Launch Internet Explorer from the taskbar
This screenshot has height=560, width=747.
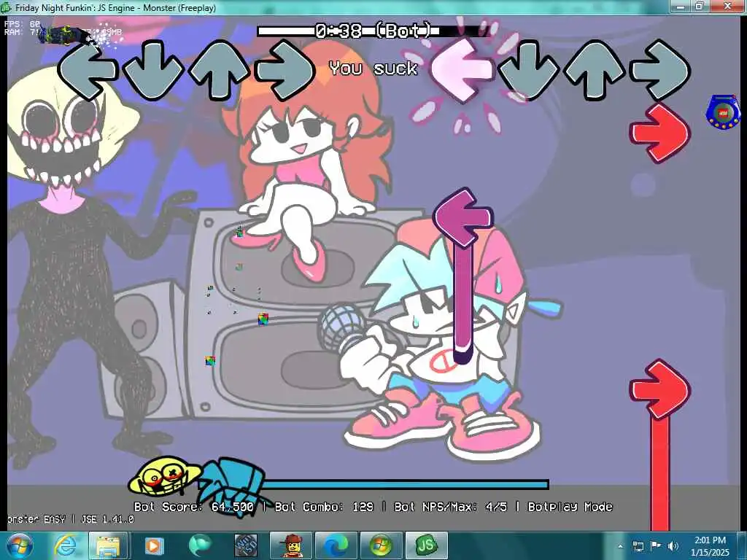pyautogui.click(x=65, y=546)
